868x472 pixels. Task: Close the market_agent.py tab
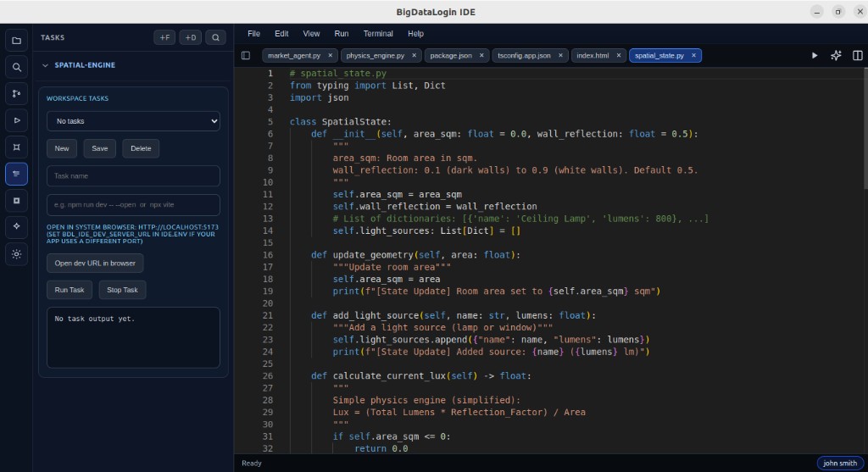tap(331, 55)
